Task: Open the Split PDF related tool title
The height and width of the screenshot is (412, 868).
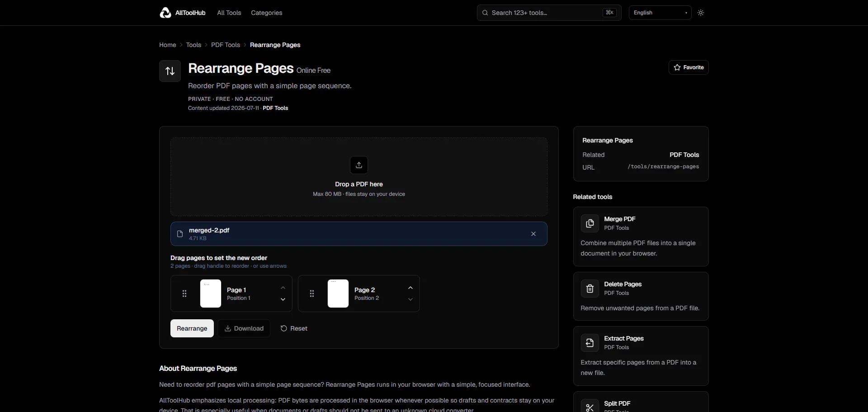Action: coord(617,403)
